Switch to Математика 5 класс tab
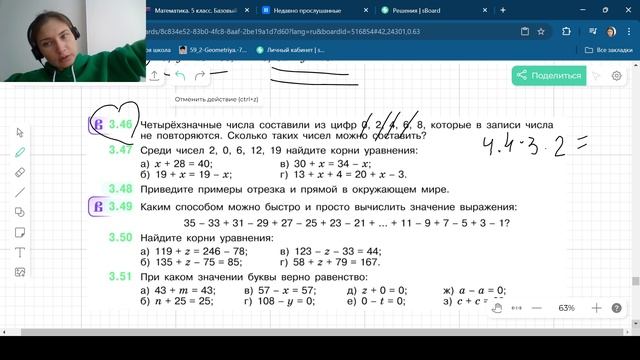This screenshot has height=360, width=640. 196,11
